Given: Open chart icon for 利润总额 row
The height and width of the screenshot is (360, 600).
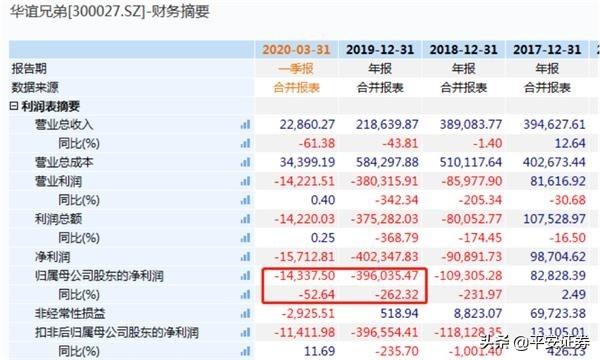Looking at the screenshot, I should point(245,219).
